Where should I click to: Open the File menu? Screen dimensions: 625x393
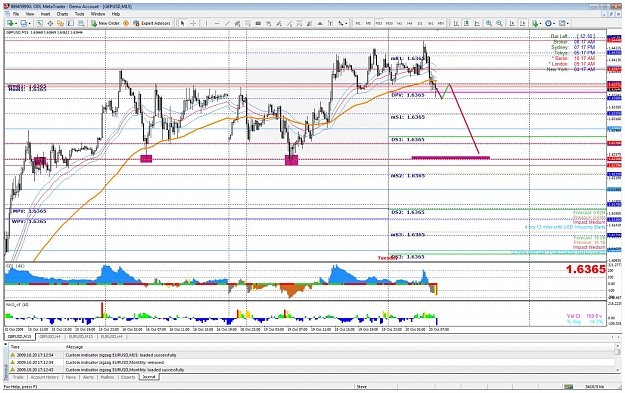(16, 14)
